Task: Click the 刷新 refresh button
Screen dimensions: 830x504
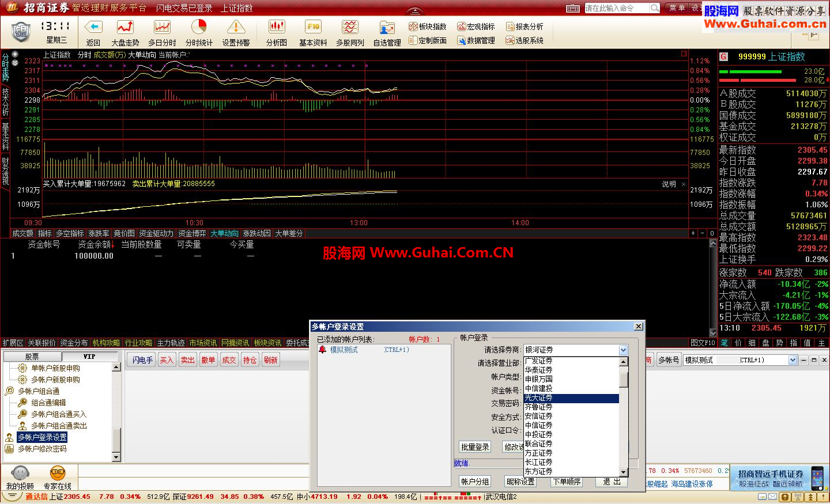Action: point(270,360)
